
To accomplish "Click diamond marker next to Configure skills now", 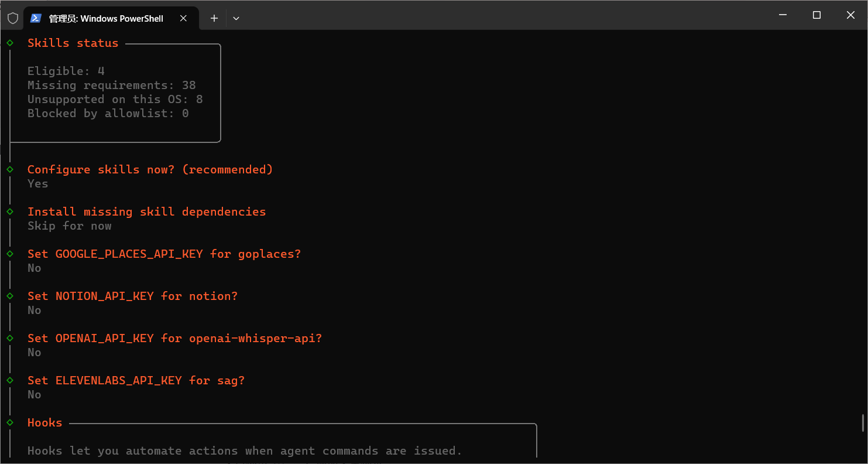I will (10, 169).
